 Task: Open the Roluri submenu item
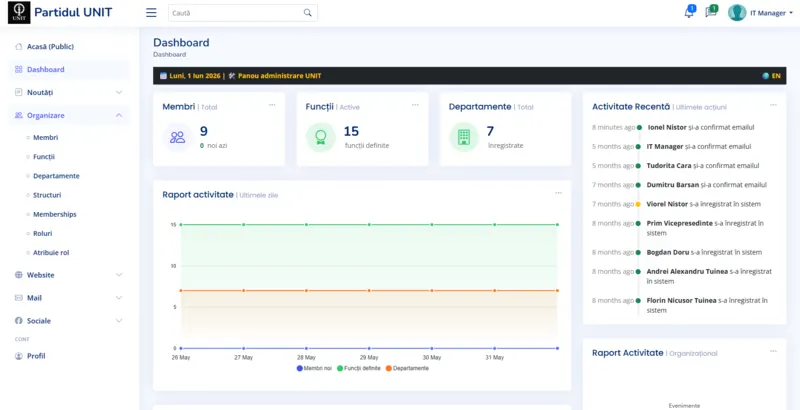43,234
